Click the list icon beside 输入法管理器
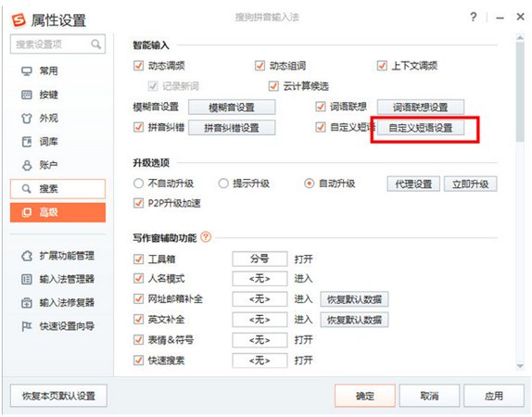 27,279
